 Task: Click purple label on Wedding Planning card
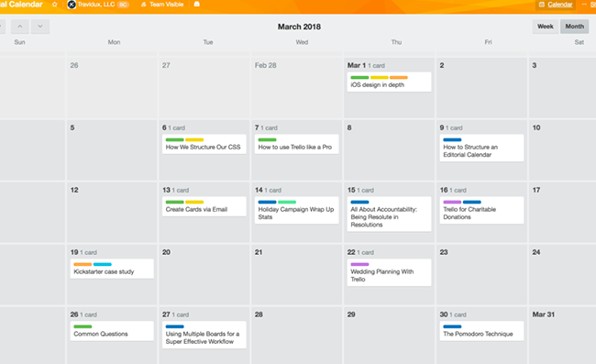tap(359, 264)
